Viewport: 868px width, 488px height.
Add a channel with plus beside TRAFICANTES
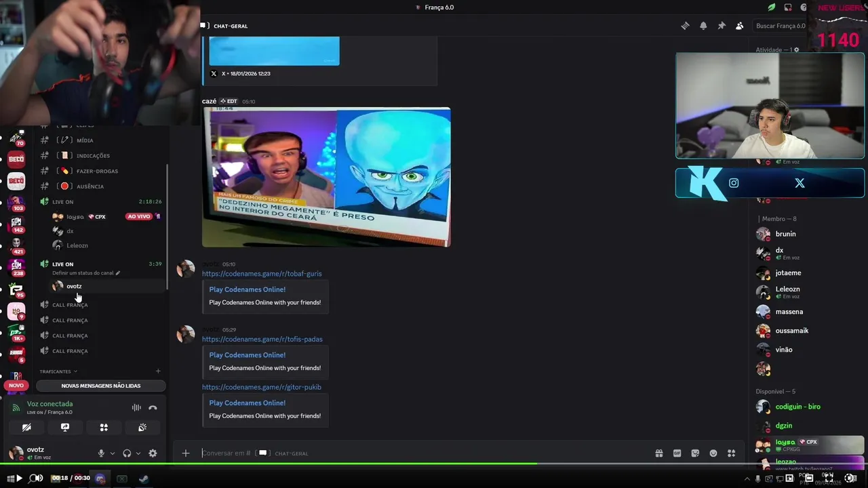[x=158, y=371]
